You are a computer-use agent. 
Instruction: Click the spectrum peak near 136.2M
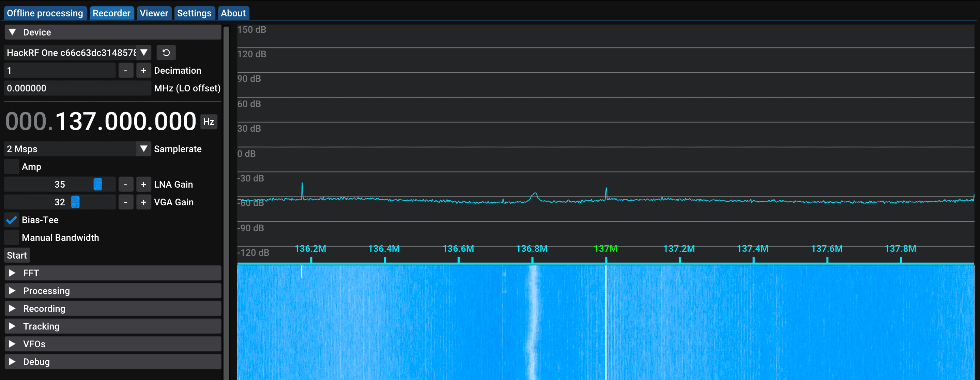pyautogui.click(x=302, y=190)
